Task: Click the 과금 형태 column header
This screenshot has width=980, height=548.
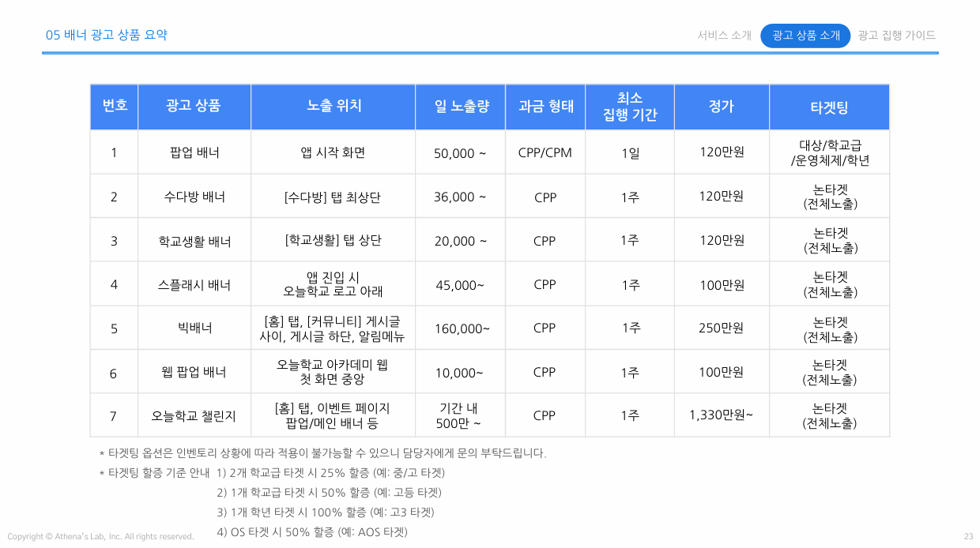Action: [545, 107]
